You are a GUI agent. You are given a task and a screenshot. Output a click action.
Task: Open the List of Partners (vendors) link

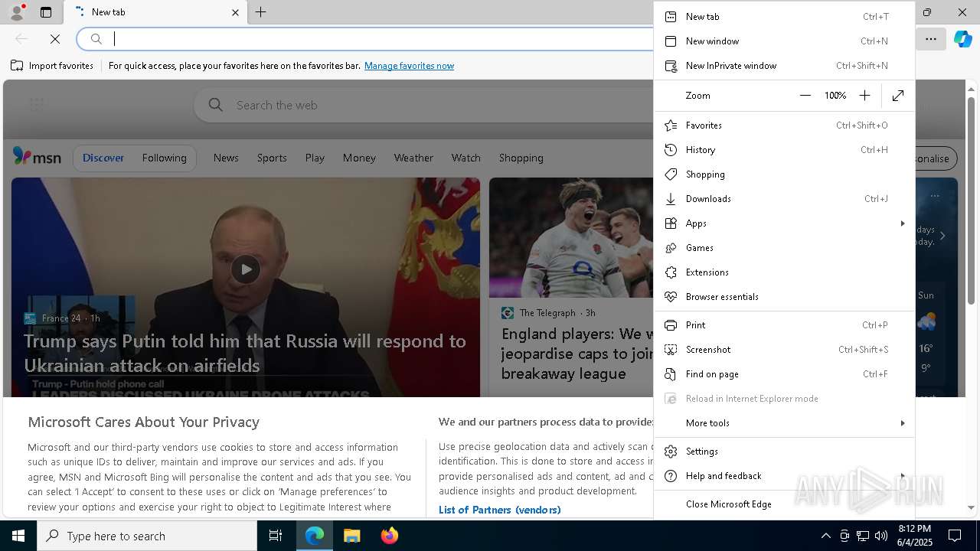coord(499,510)
